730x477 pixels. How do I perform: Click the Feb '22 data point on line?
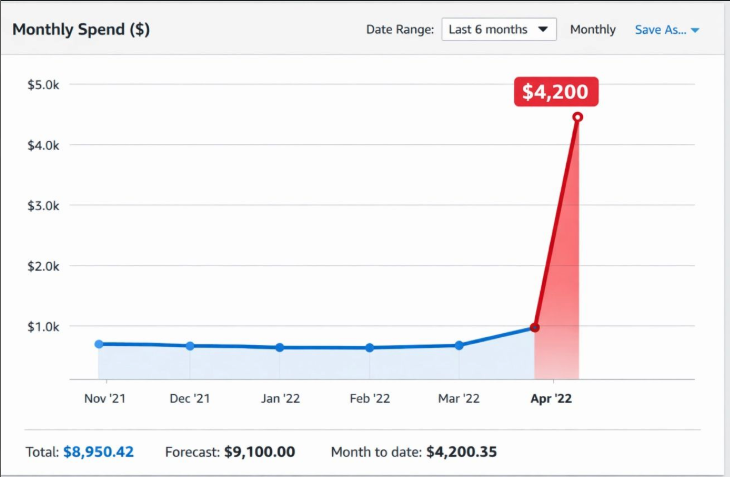tap(369, 347)
